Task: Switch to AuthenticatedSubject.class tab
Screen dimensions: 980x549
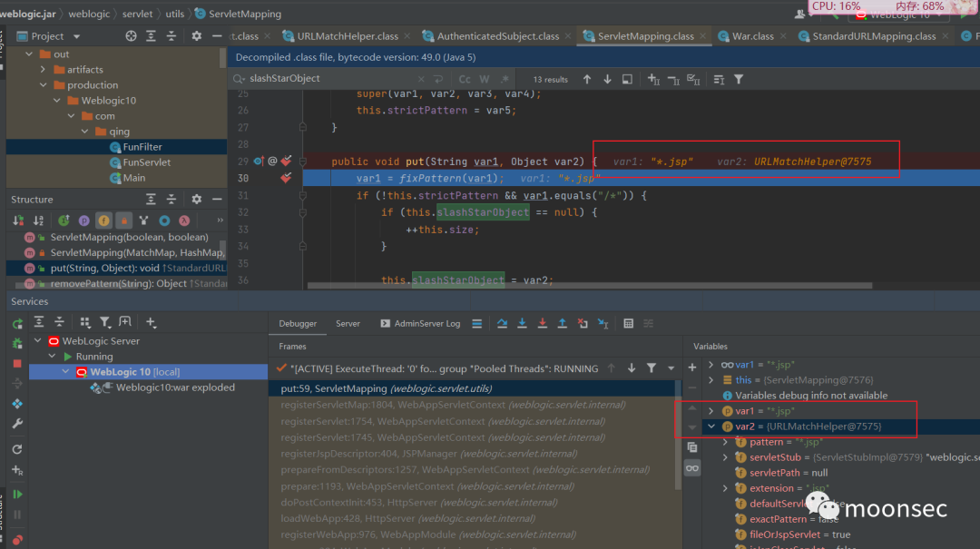Action: [497, 36]
